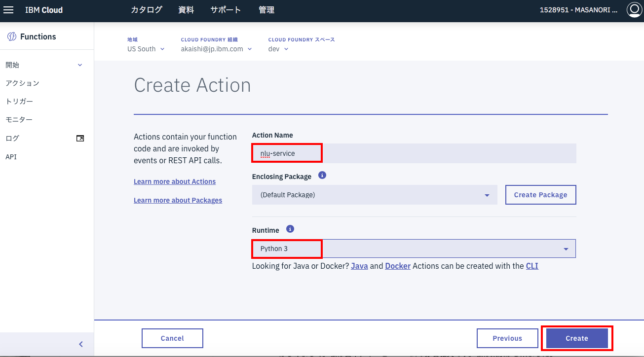Open the Cloud Foundry 組織 dropdown
The width and height of the screenshot is (644, 357).
click(x=217, y=49)
